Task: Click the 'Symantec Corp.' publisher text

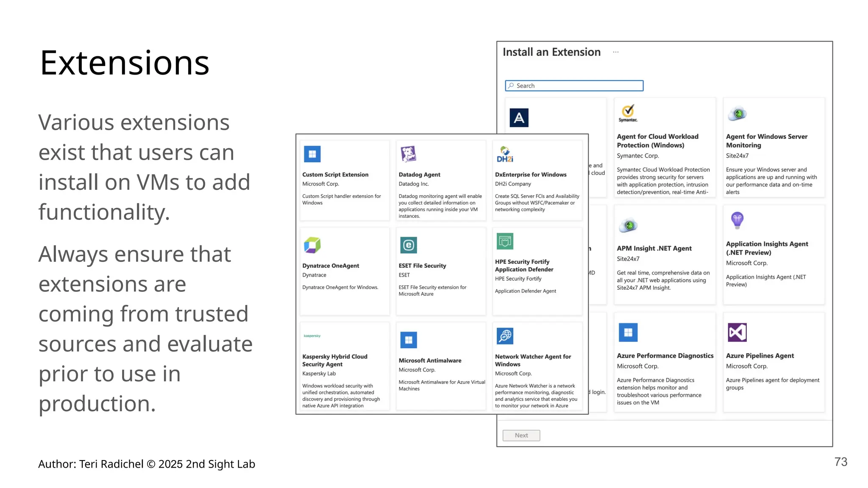Action: click(x=638, y=156)
